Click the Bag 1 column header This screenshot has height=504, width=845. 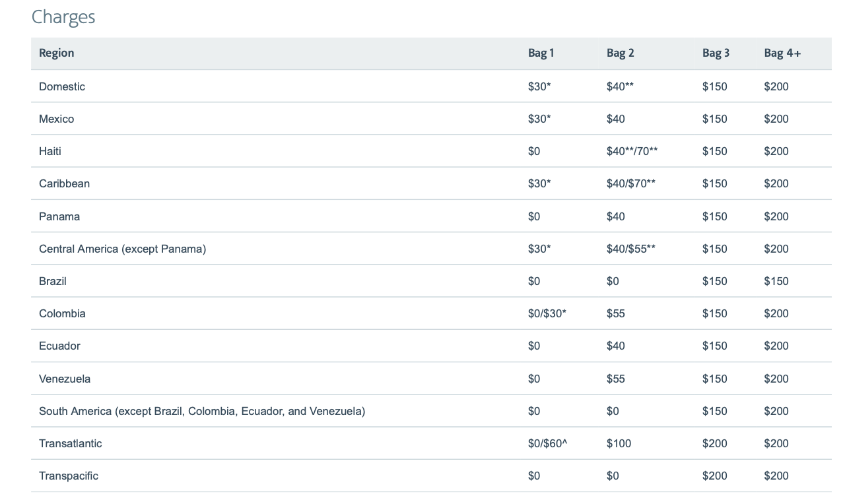[x=541, y=53]
